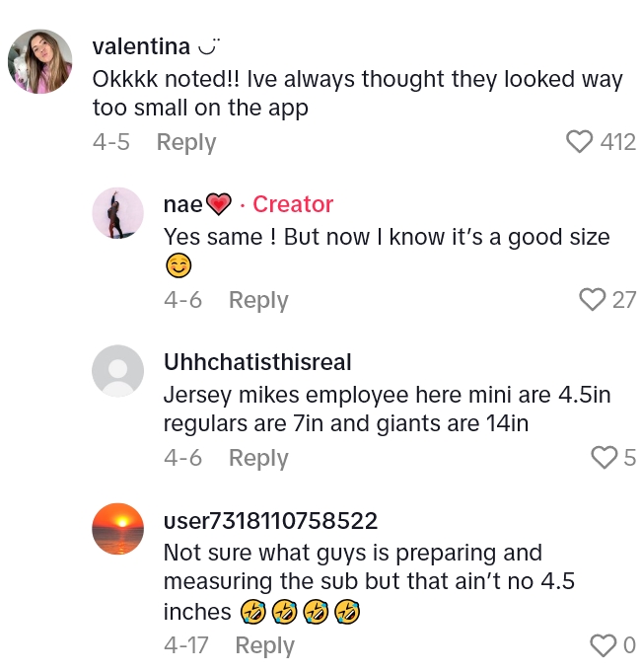This screenshot has height=672, width=641.
Task: Select valentina's 'Okkkk noted' comment text
Action: coord(357,93)
